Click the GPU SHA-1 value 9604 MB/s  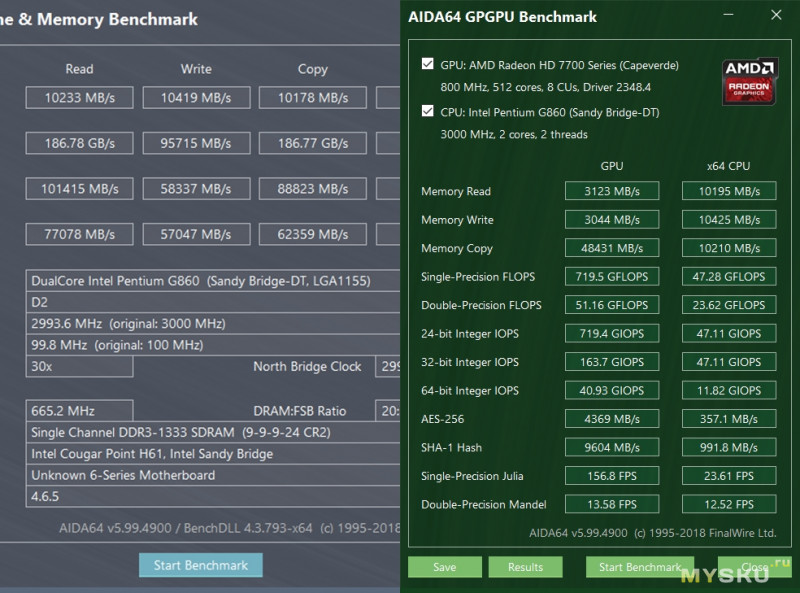612,448
